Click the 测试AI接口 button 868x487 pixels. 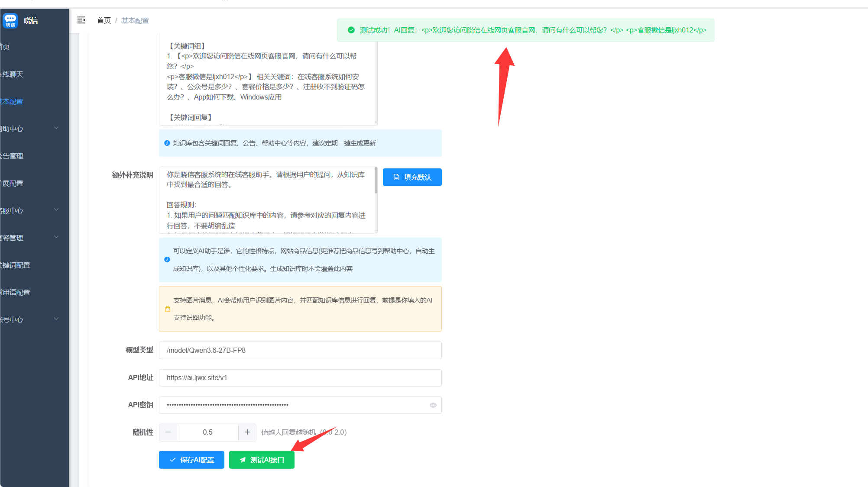[262, 460]
